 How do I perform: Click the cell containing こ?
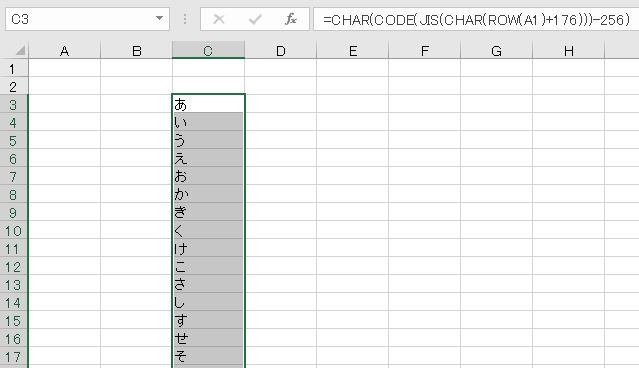[208, 266]
